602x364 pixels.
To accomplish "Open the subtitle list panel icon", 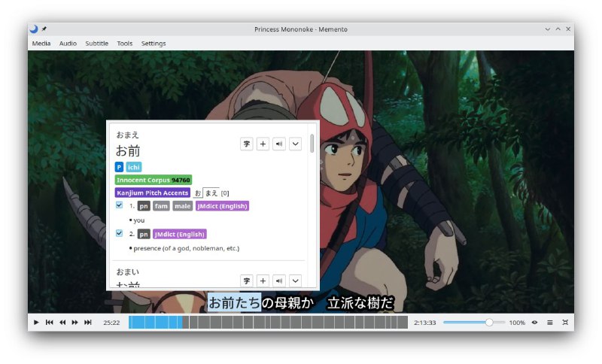I will tap(550, 323).
